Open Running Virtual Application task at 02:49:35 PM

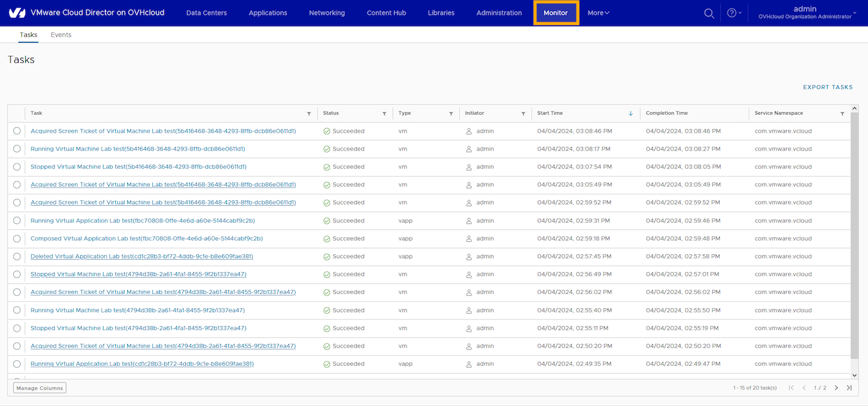pos(142,364)
